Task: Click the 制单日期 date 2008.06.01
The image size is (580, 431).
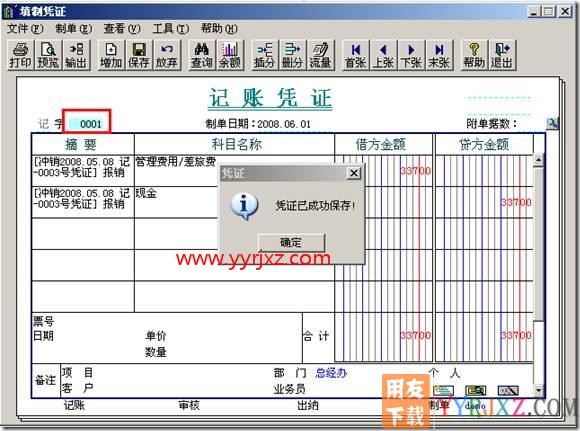Action: click(x=284, y=124)
